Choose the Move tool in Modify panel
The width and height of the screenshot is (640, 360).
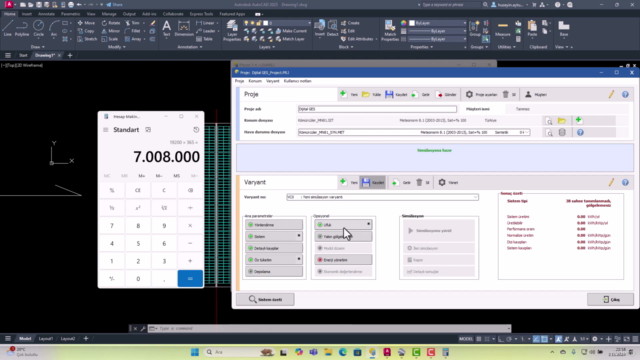(86, 23)
